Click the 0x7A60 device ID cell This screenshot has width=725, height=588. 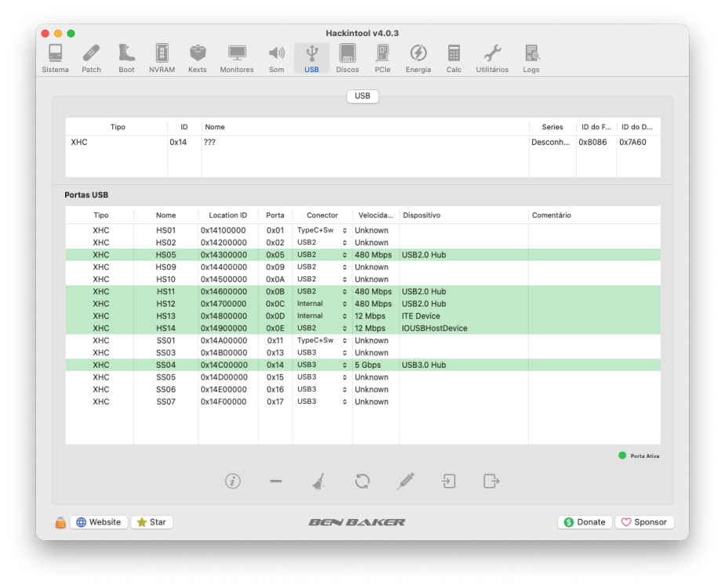coord(632,142)
